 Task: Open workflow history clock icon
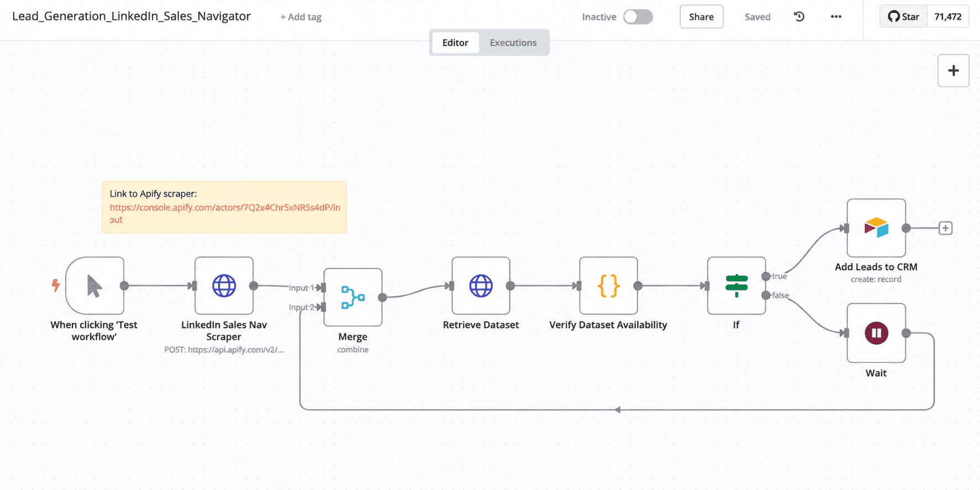coord(799,17)
